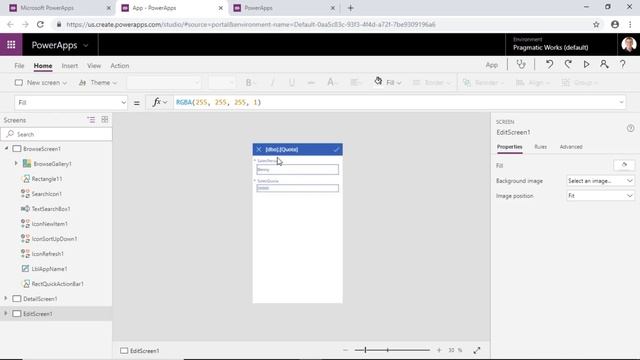Run the App checker stethoscope icon
This screenshot has height=360, width=640.
click(x=521, y=64)
